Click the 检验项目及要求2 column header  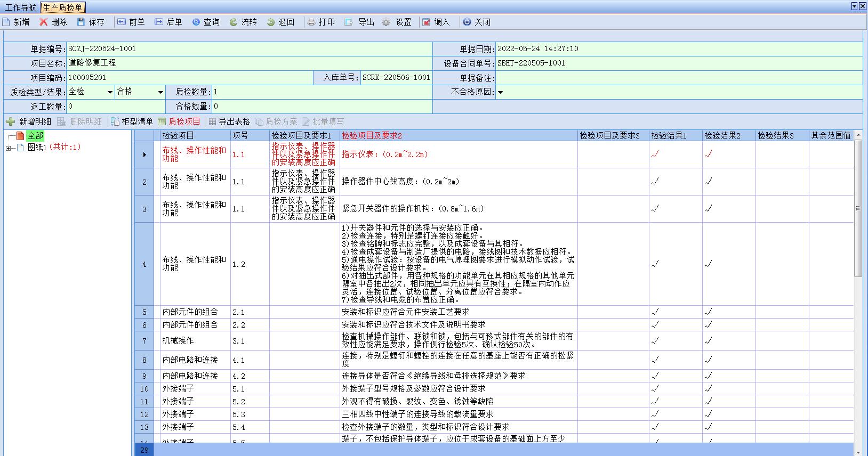point(459,135)
